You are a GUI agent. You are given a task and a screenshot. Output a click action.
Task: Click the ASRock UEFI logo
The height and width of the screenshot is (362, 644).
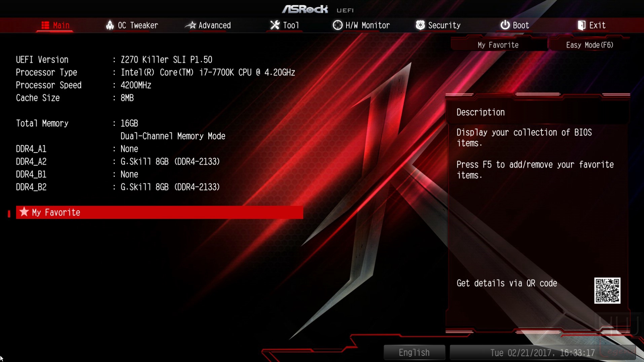click(318, 9)
